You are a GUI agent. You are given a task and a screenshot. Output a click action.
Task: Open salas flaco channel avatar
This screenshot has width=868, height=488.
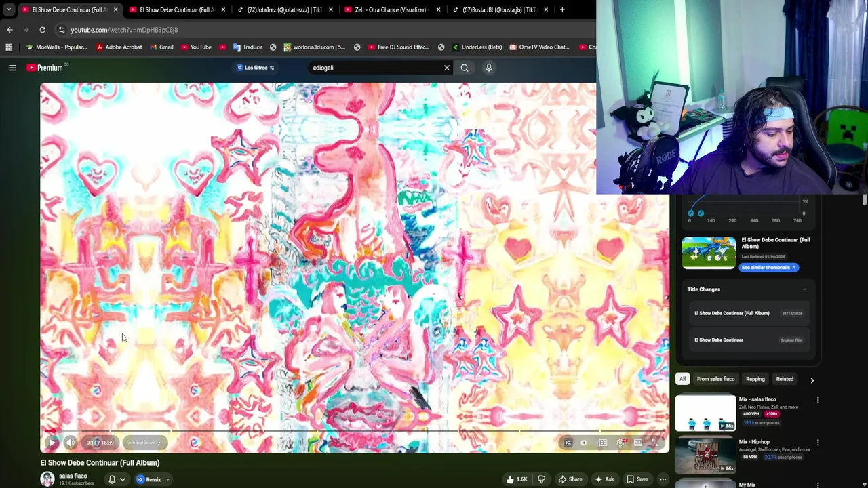pos(47,479)
